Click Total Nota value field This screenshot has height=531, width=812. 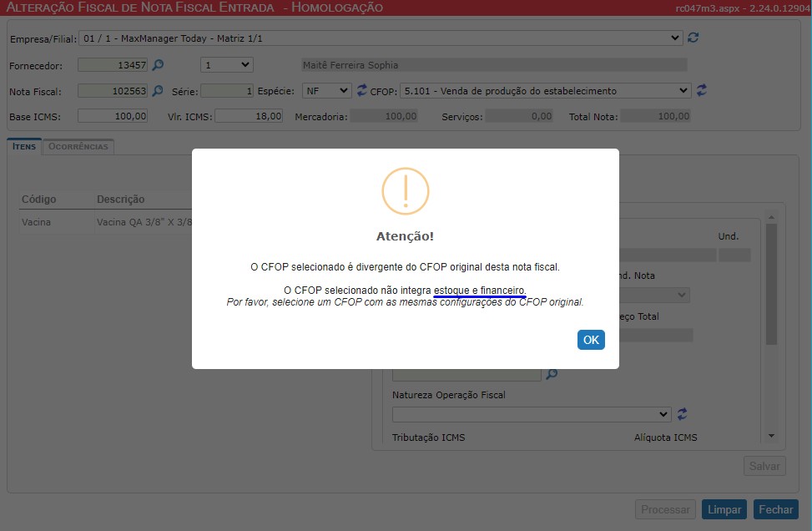(655, 116)
